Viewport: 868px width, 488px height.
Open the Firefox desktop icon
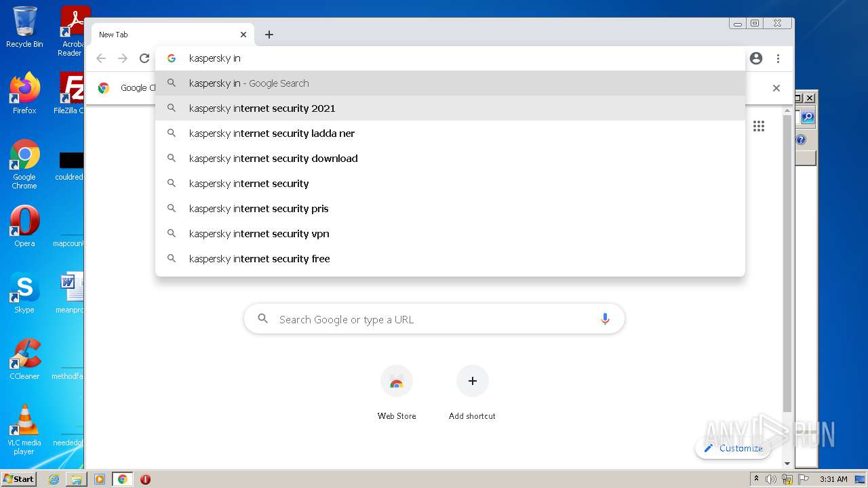[24, 94]
